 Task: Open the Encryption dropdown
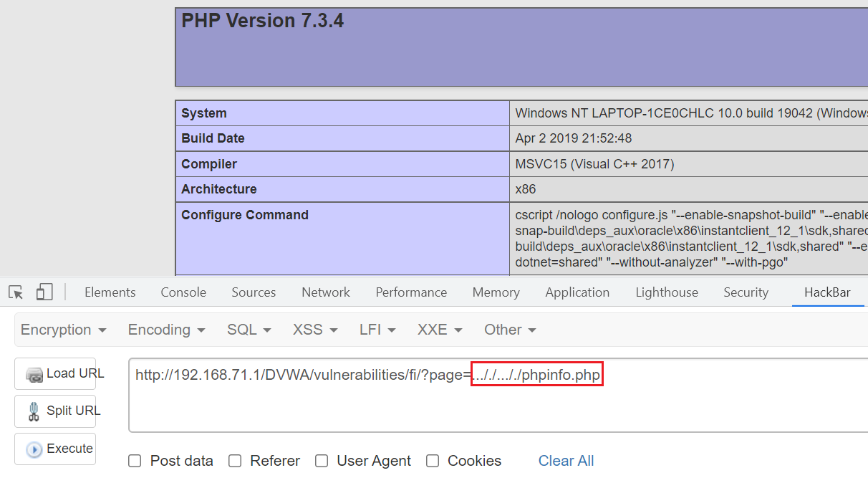(x=62, y=330)
